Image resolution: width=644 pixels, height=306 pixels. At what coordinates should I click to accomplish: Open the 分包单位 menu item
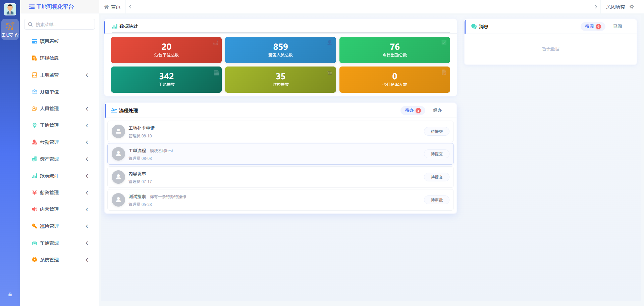tap(60, 92)
